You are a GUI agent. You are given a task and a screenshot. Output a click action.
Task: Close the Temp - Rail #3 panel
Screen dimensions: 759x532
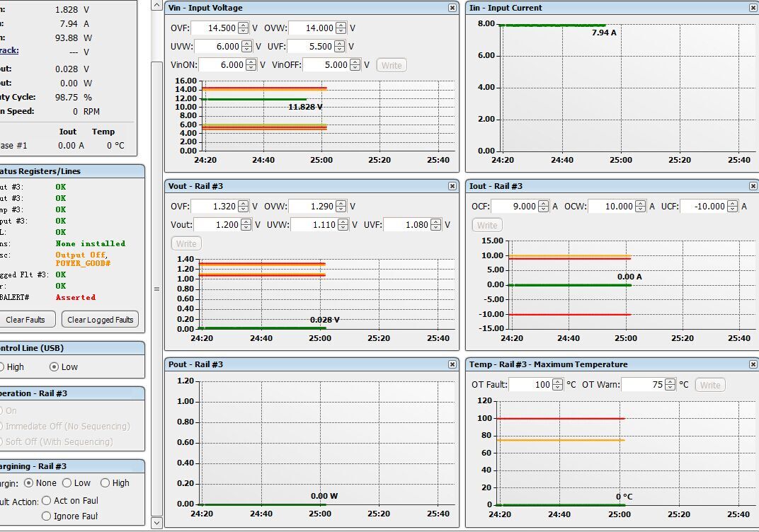click(753, 364)
